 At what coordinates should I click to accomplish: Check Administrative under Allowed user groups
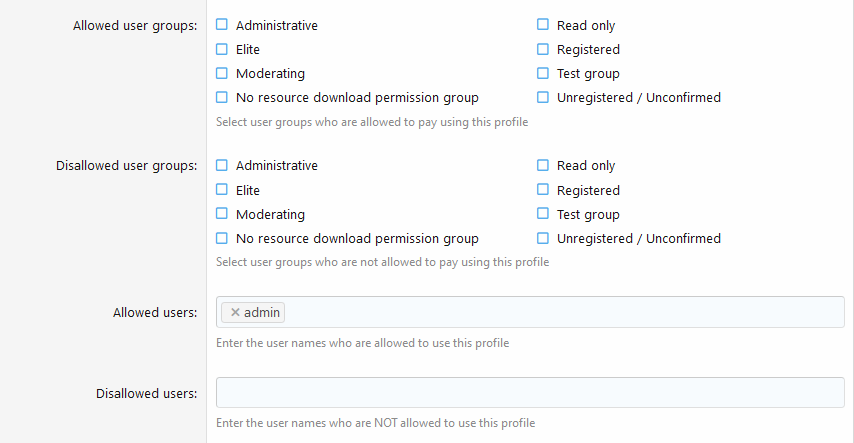(222, 25)
